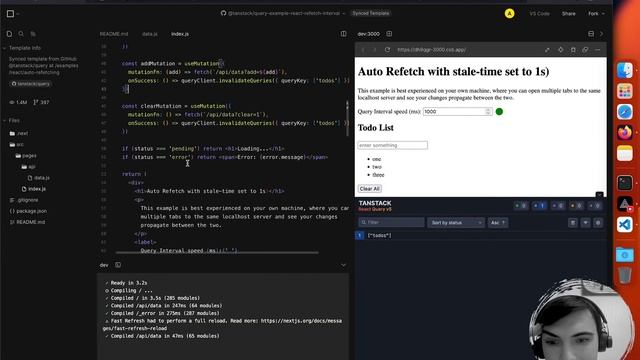Open the dropdown beside the main menu icon
640x360 pixels.
(x=18, y=14)
